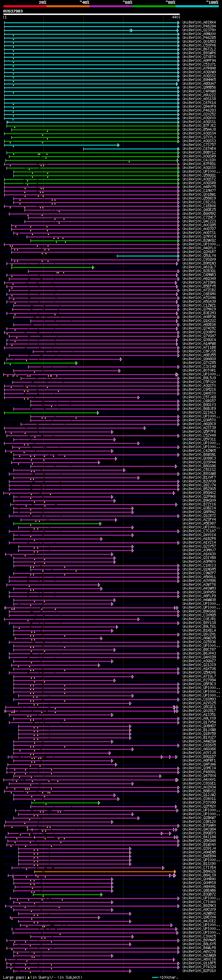Click the purple ~60% identity legend segment
The height and width of the screenshot is (980, 222).
coord(111,6)
